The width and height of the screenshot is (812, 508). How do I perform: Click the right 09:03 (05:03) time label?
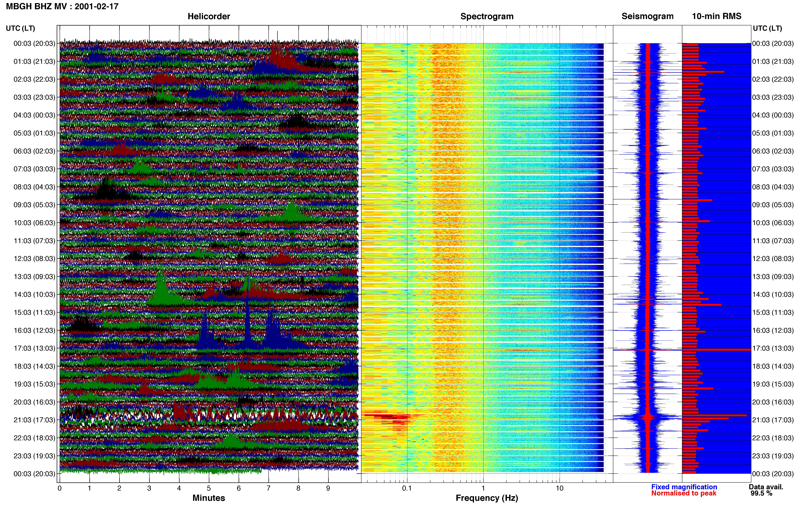click(773, 205)
